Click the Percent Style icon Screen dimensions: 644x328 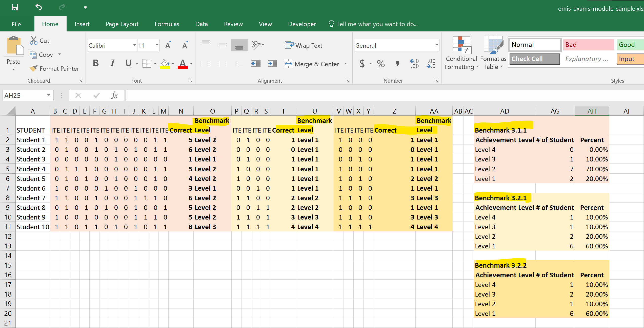pos(380,64)
